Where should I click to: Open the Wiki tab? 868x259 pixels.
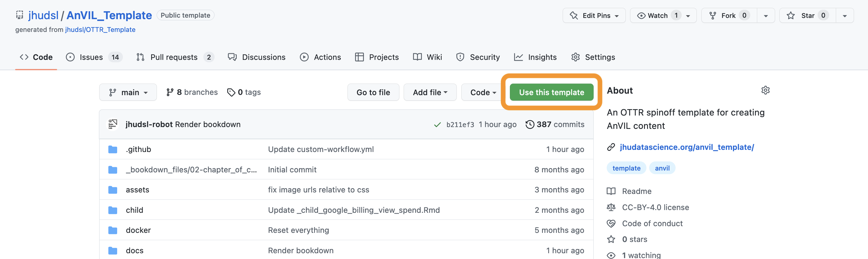pos(428,57)
